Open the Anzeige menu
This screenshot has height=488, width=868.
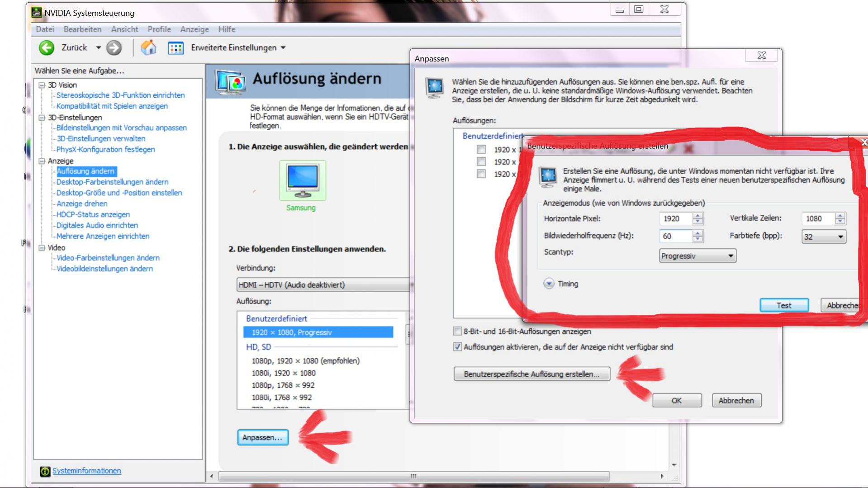tap(194, 29)
